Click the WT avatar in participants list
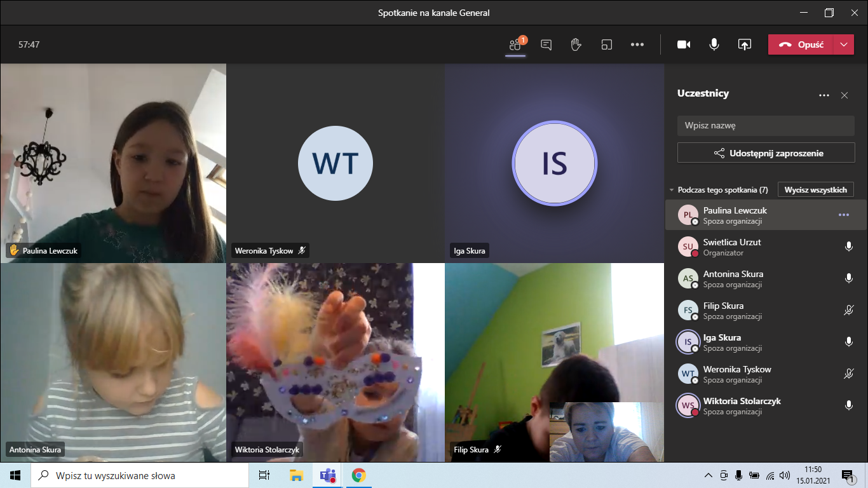This screenshot has width=868, height=488. (x=688, y=374)
